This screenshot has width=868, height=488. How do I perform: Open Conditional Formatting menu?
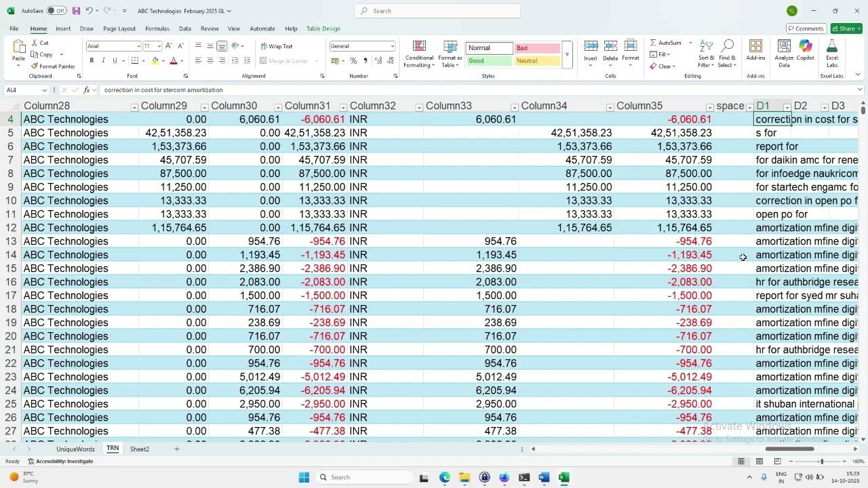[x=419, y=54]
